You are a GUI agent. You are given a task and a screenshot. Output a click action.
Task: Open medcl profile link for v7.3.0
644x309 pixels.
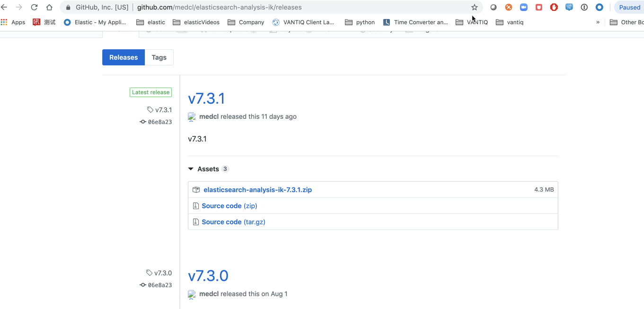(x=209, y=294)
